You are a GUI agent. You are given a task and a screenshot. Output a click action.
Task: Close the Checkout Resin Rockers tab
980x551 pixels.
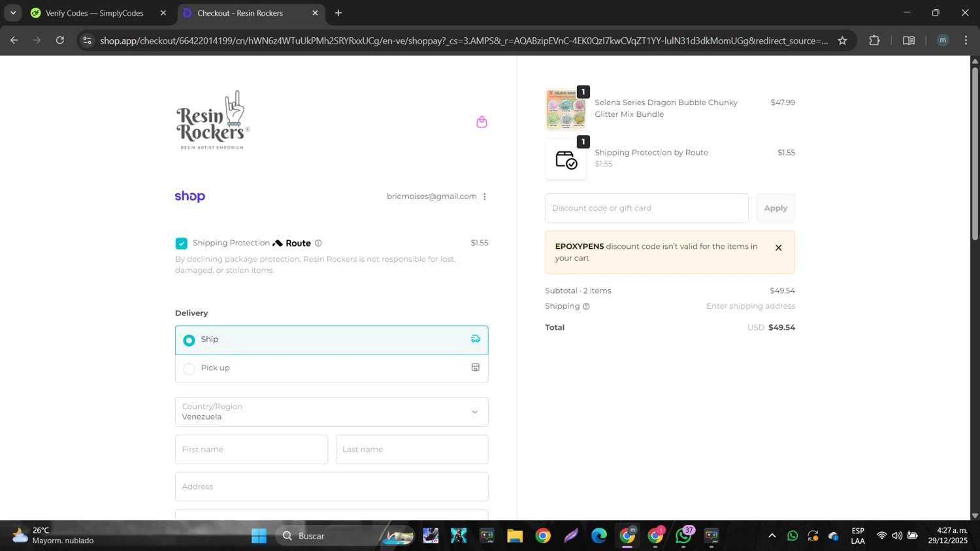(x=315, y=13)
